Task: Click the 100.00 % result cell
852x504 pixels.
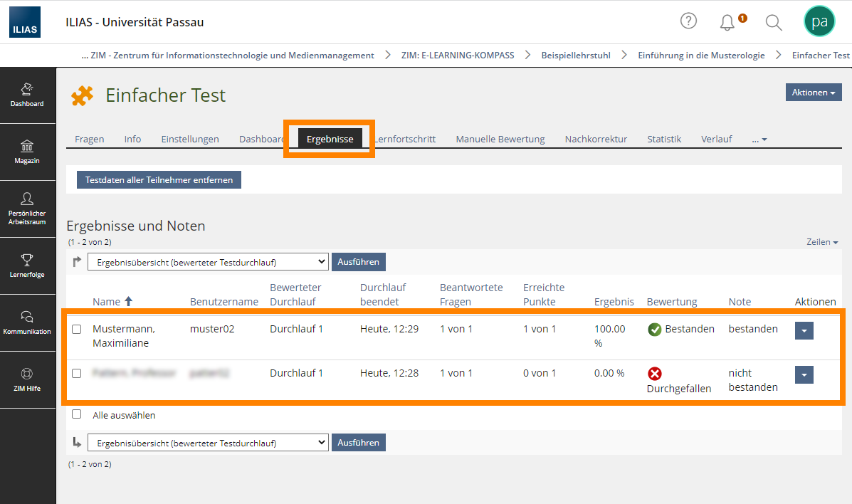Action: [610, 336]
